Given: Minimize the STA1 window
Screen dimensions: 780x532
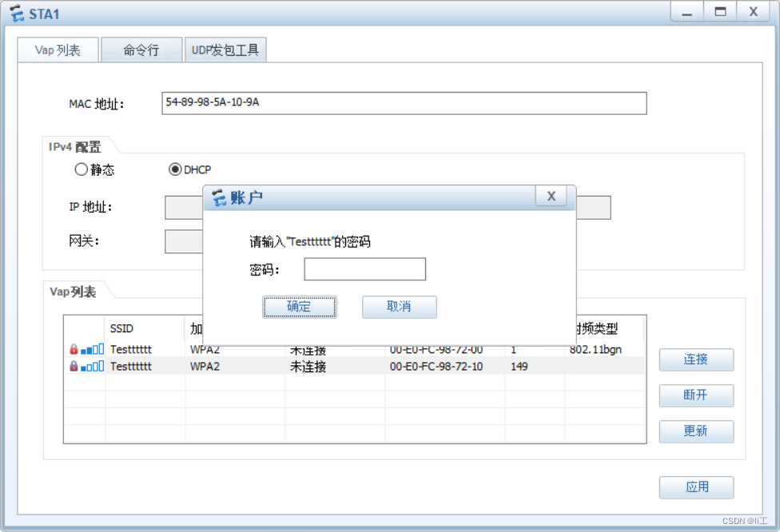Looking at the screenshot, I should point(687,12).
